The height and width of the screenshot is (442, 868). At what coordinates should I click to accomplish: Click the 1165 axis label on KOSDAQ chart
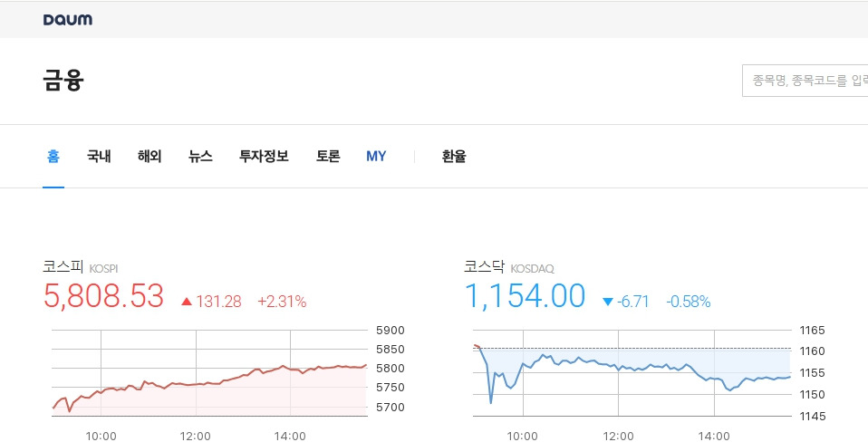(x=813, y=331)
